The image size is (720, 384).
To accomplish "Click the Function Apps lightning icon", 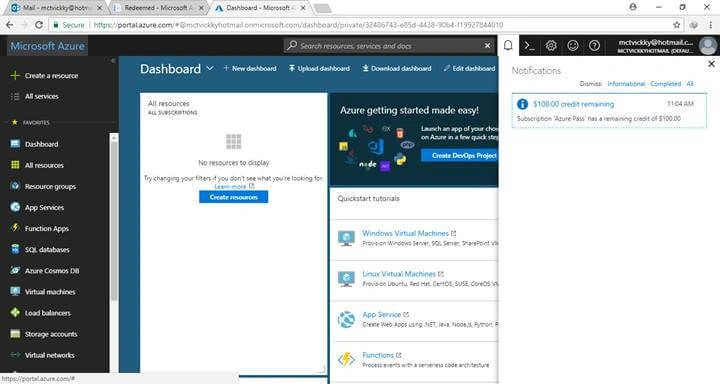I will click(15, 228).
